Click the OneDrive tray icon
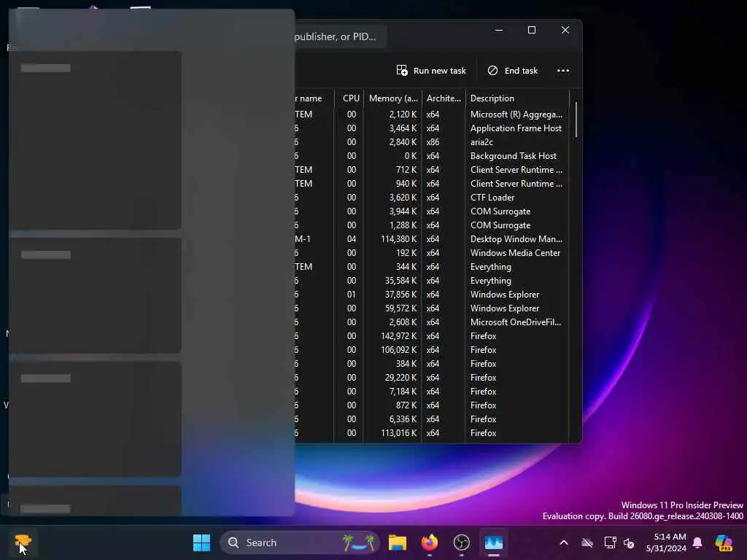Viewport: 747px width, 560px height. [x=587, y=542]
